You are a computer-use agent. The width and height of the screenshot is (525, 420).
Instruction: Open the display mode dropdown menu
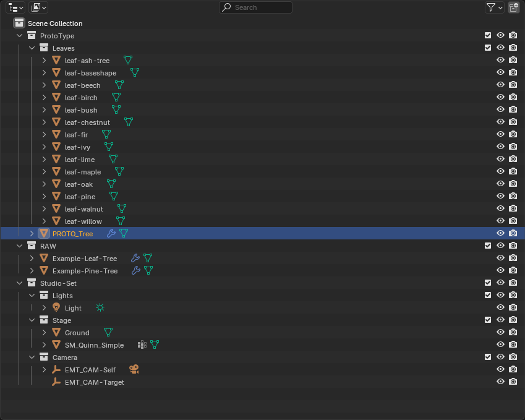(39, 7)
